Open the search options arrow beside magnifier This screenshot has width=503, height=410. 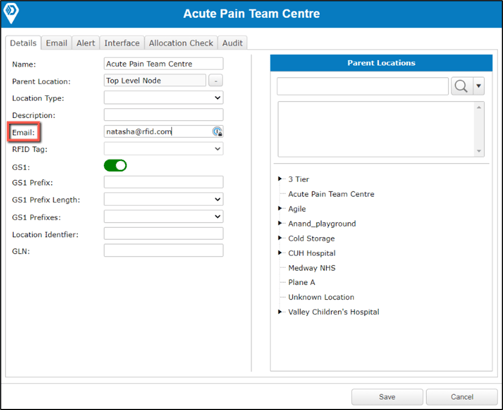(x=479, y=86)
